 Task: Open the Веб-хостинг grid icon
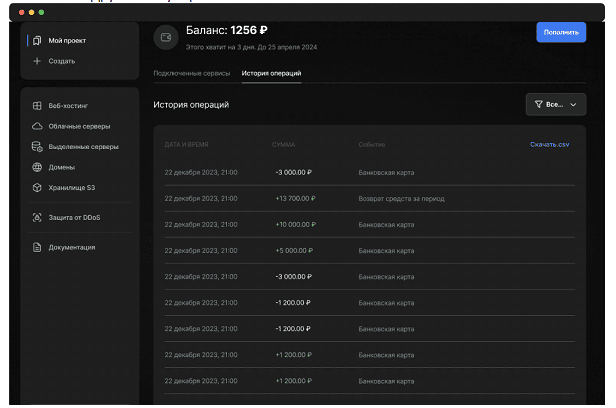coord(37,106)
